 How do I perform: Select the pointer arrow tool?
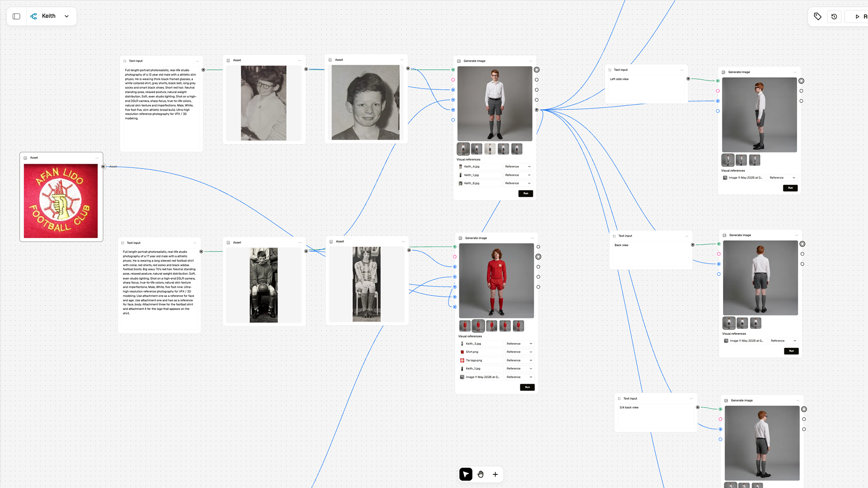[466, 474]
